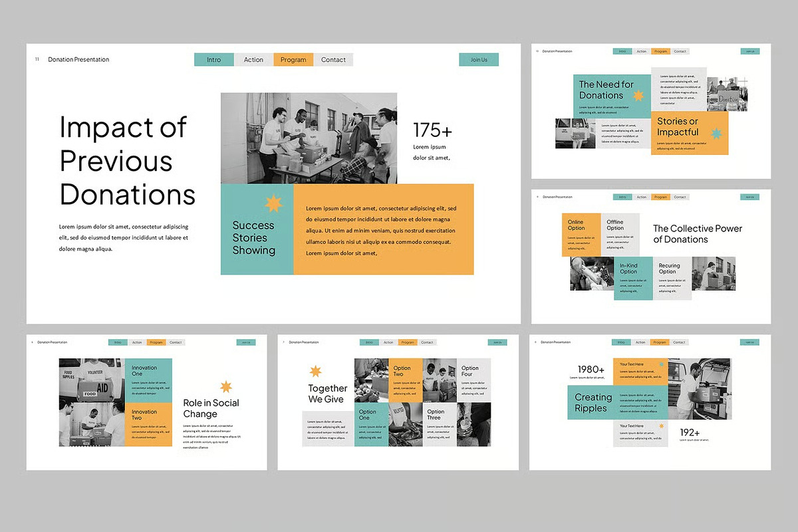Select Intro tab on Creating Ripples slide
Screen dimensions: 798x532
pyautogui.click(x=621, y=342)
